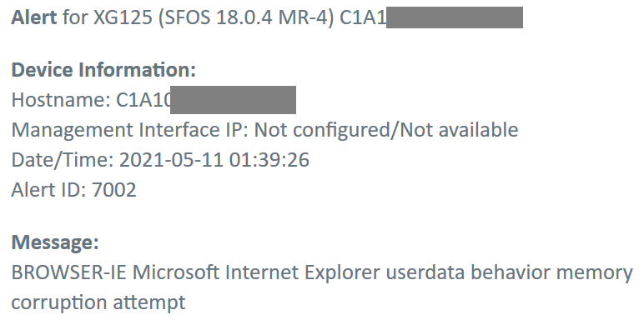Click the bold word Alert in the heading

click(34, 17)
